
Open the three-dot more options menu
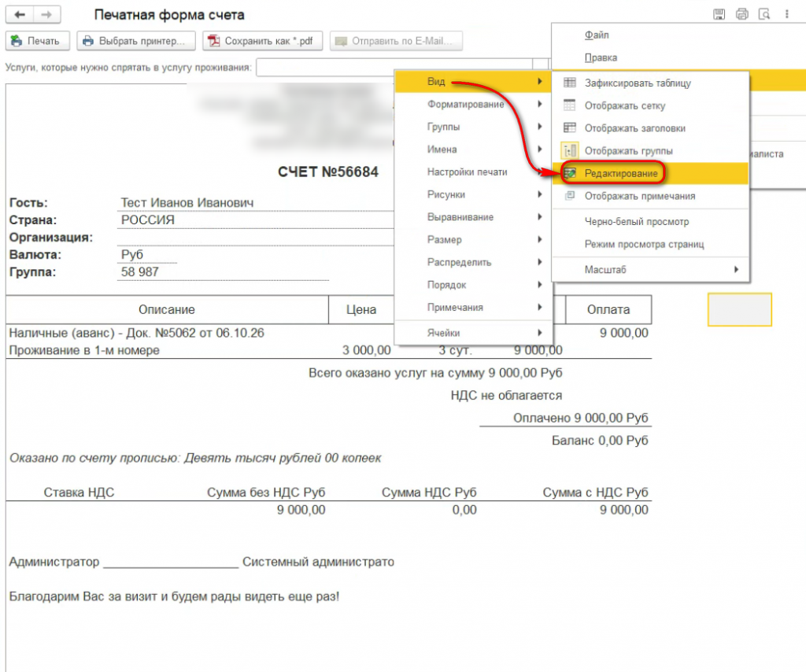coord(787,14)
